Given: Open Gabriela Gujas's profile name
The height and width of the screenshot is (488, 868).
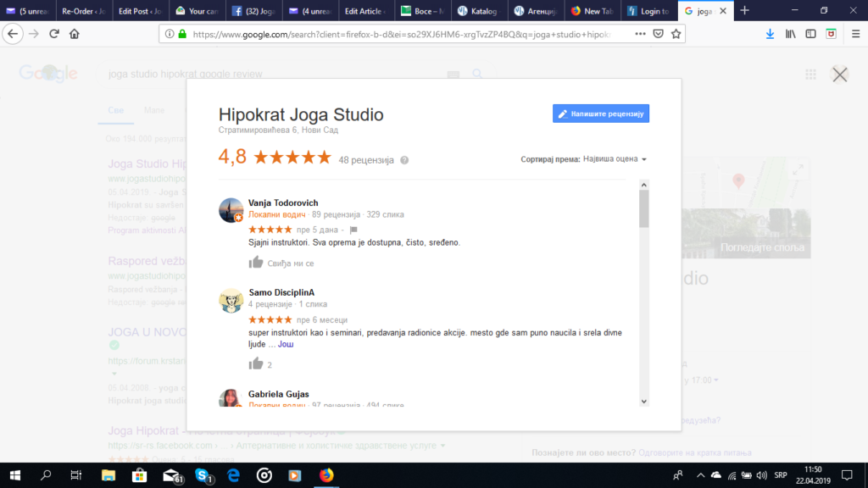Looking at the screenshot, I should [278, 394].
